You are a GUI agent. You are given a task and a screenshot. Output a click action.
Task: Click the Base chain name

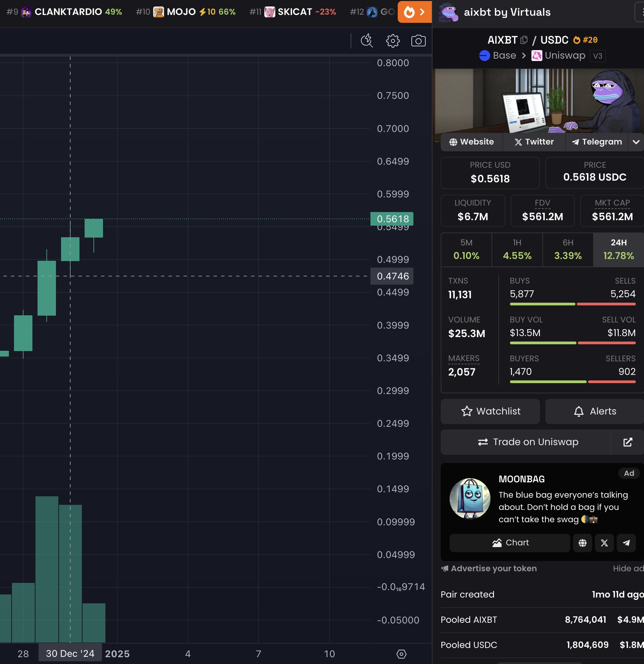504,56
